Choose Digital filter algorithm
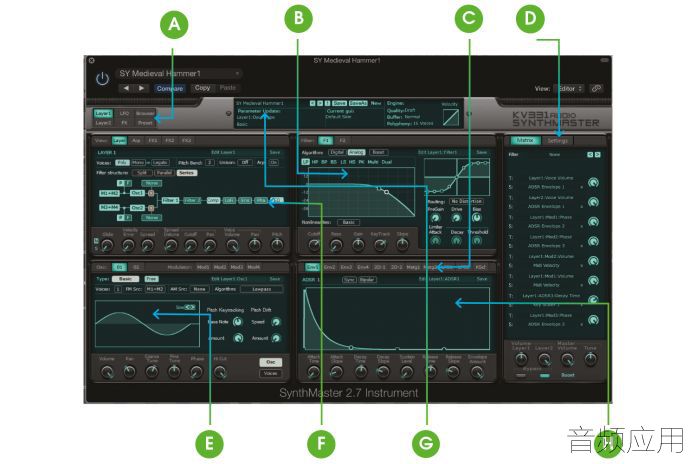Screen dimensions: 696x464 (x=337, y=152)
